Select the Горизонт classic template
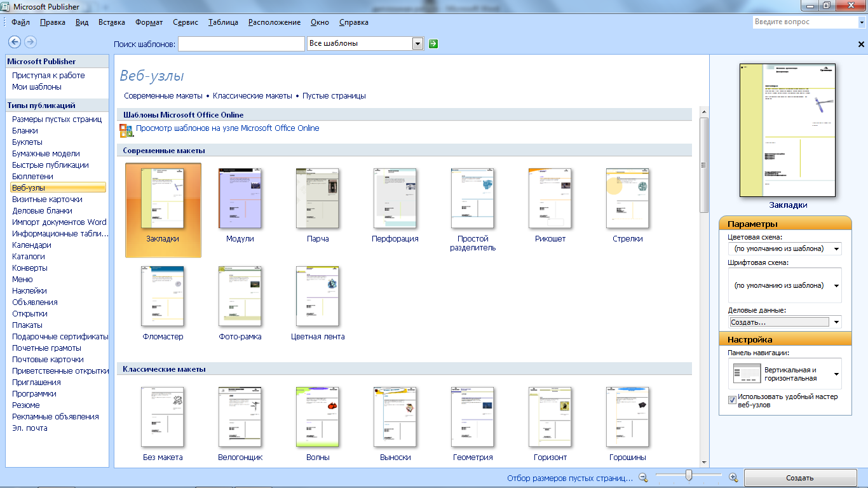The image size is (868, 488). [x=550, y=417]
